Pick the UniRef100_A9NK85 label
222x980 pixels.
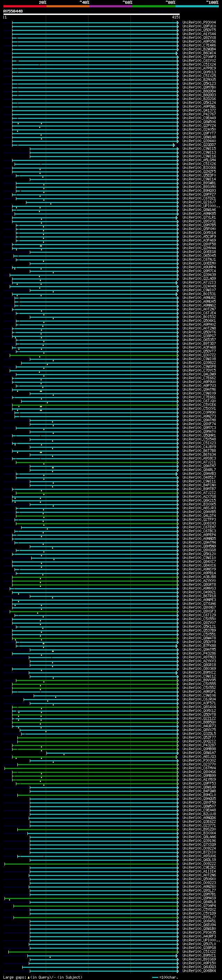point(199,214)
